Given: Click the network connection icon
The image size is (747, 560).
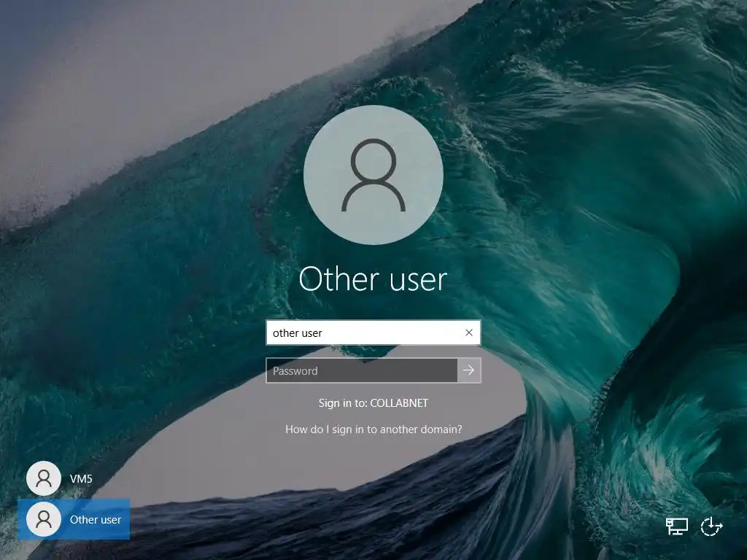Looking at the screenshot, I should click(x=676, y=526).
